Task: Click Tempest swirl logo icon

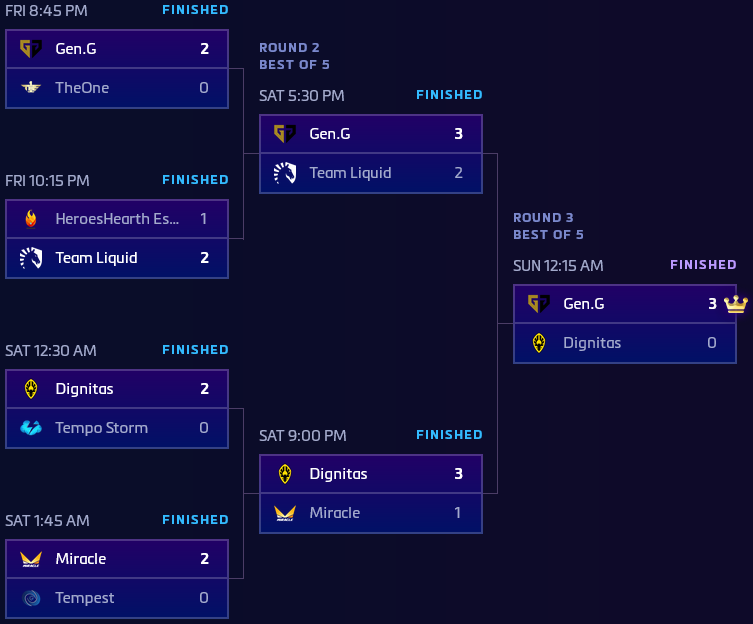Action: point(31,598)
